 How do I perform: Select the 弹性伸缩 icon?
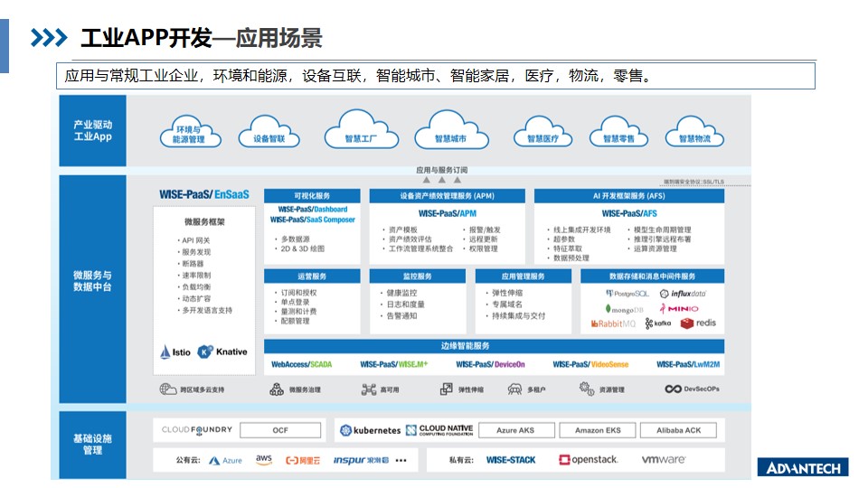coord(446,389)
